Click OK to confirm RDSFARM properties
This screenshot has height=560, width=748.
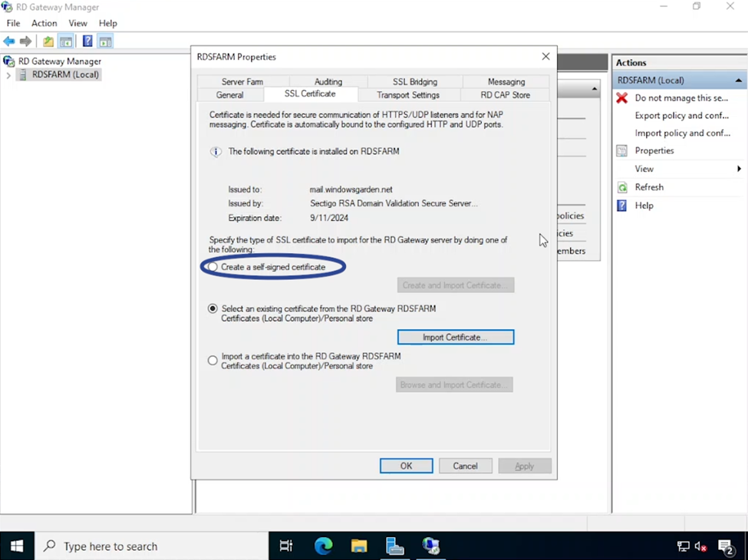(406, 466)
